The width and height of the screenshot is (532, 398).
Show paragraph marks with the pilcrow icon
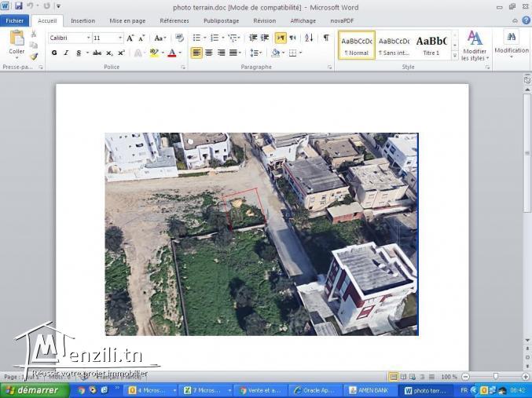point(326,38)
